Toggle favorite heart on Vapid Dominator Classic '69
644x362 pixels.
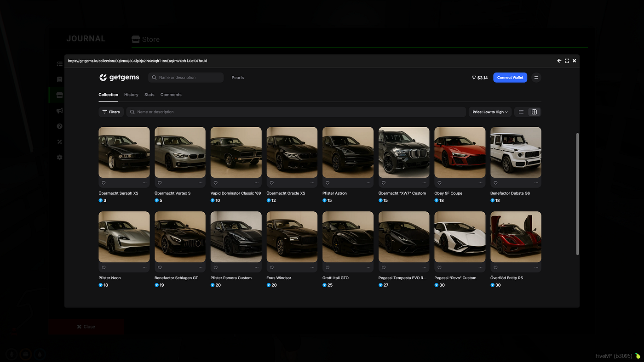tap(216, 183)
